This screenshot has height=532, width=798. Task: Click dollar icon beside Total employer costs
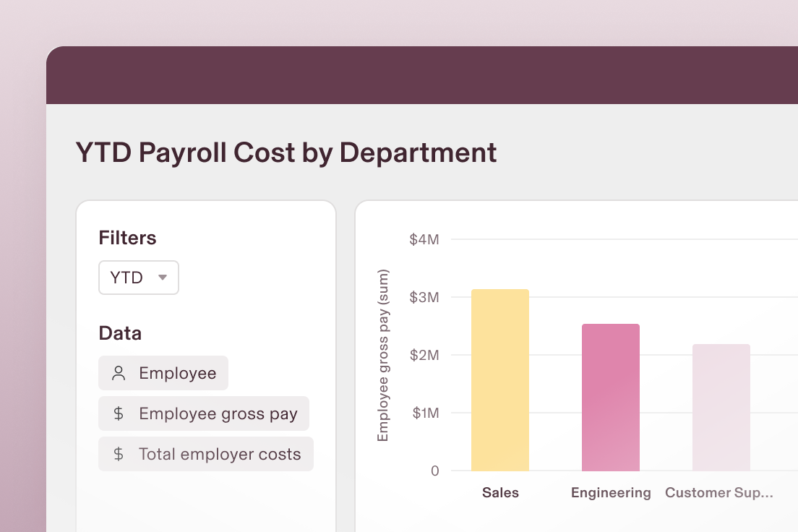coord(119,454)
